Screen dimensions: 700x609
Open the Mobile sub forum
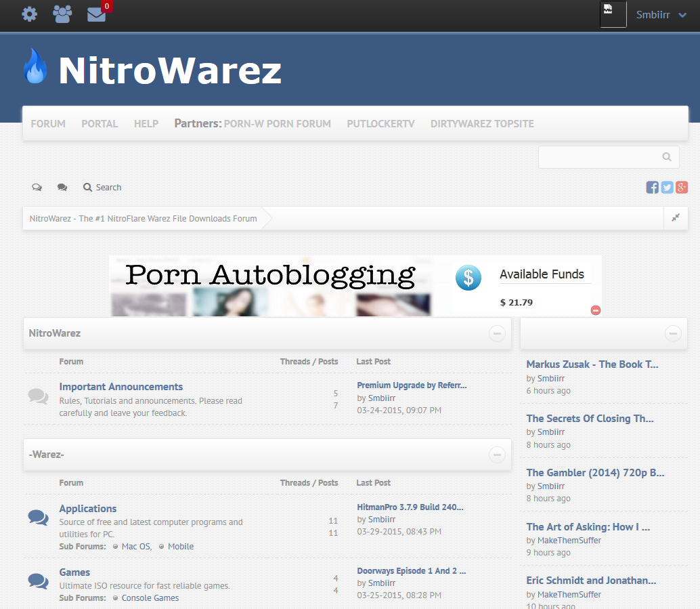point(181,547)
